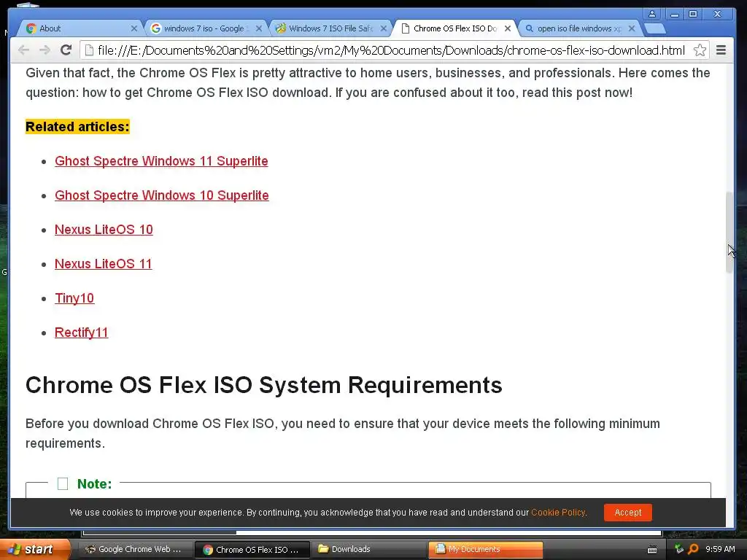This screenshot has width=747, height=560.
Task: Close the 'Chrome OS Flex ISO' tab
Action: (508, 28)
